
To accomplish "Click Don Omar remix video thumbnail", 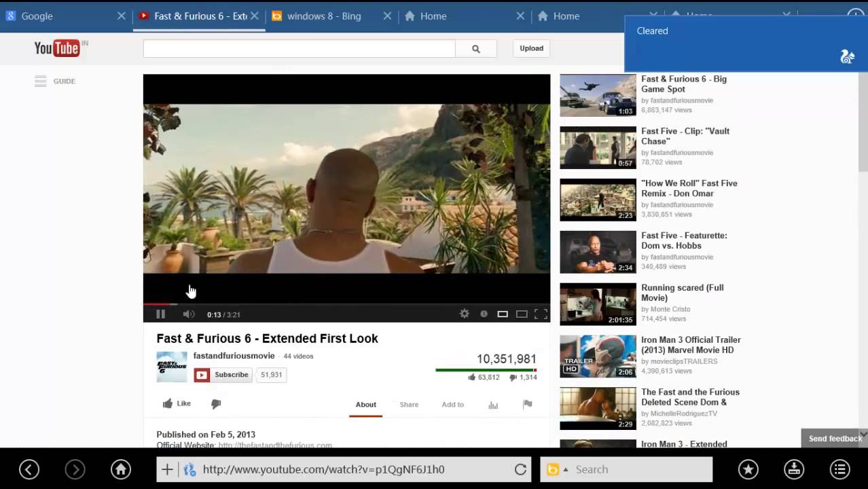I will [598, 200].
